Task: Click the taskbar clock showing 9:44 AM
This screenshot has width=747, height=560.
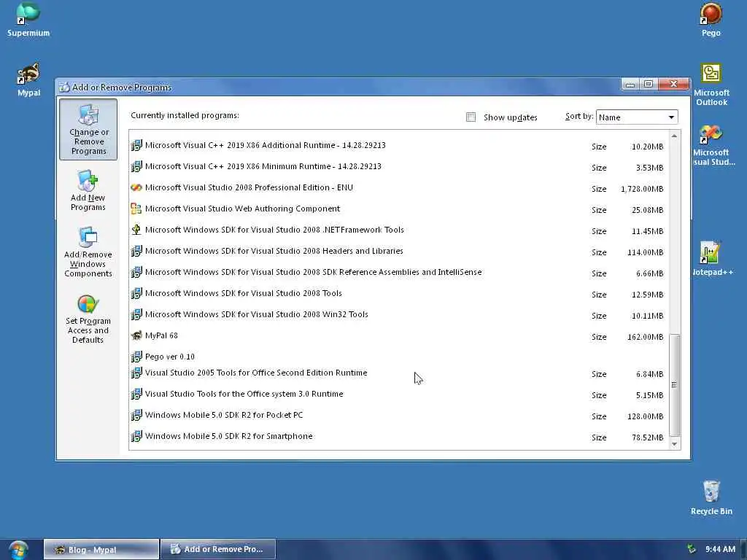Action: (720, 549)
